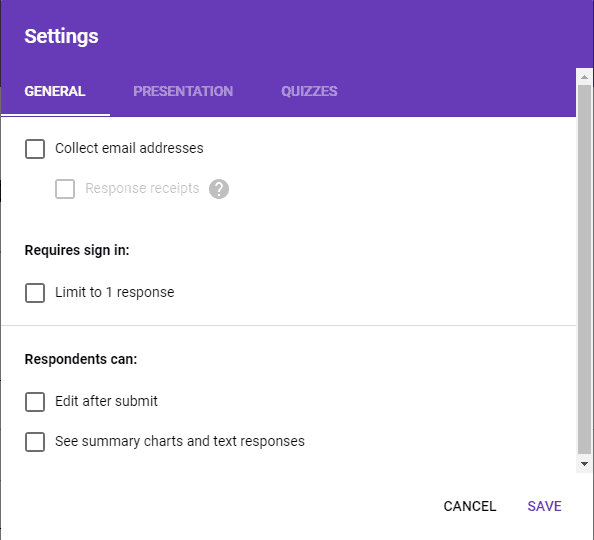594x540 pixels.
Task: Open the PRESENTATION tab
Action: click(x=183, y=91)
